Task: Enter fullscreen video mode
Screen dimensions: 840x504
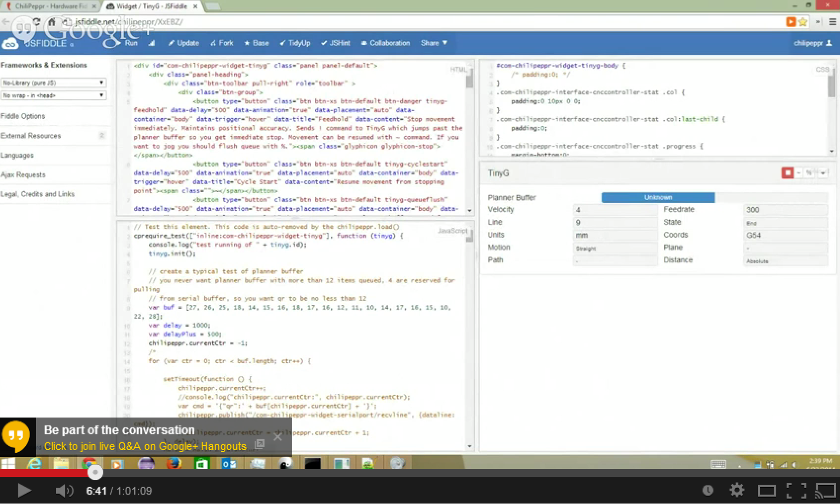Action: pyautogui.click(x=796, y=491)
